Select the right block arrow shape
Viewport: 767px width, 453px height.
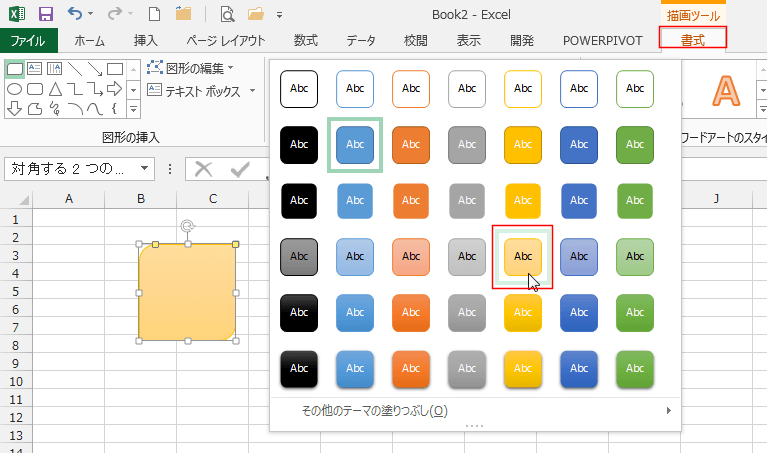(x=114, y=89)
